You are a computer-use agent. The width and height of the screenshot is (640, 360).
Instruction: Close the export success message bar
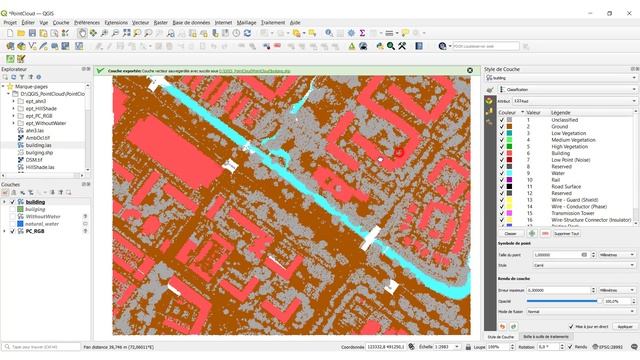pyautogui.click(x=470, y=71)
